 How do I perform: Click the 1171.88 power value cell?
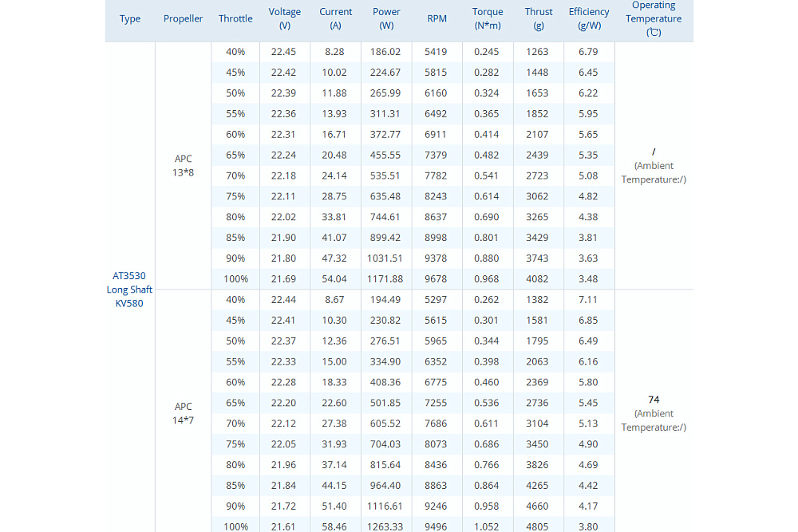tap(386, 279)
